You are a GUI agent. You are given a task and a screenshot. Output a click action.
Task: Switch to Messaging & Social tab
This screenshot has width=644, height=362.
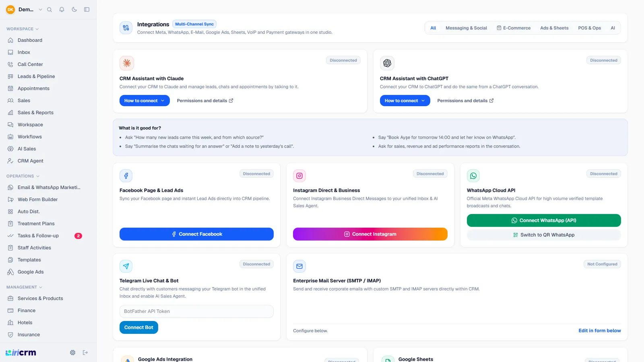pos(466,28)
